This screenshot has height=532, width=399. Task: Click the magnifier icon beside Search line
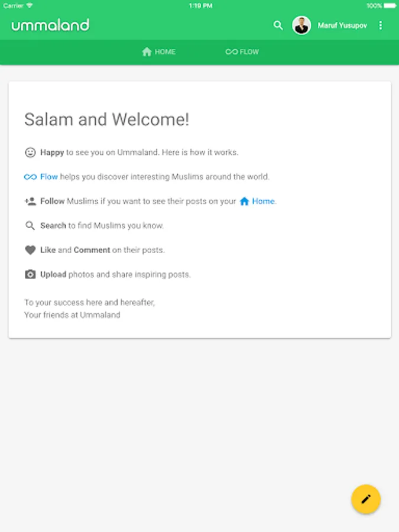(x=30, y=226)
